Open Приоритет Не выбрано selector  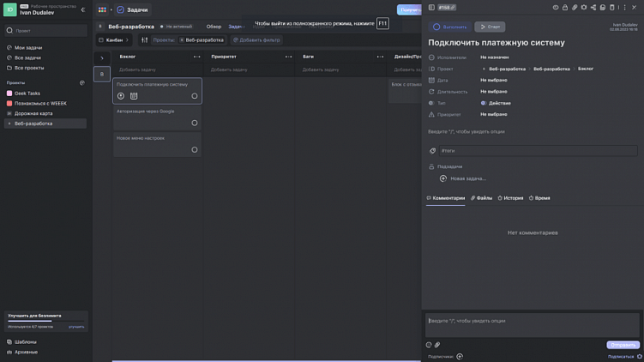494,114
